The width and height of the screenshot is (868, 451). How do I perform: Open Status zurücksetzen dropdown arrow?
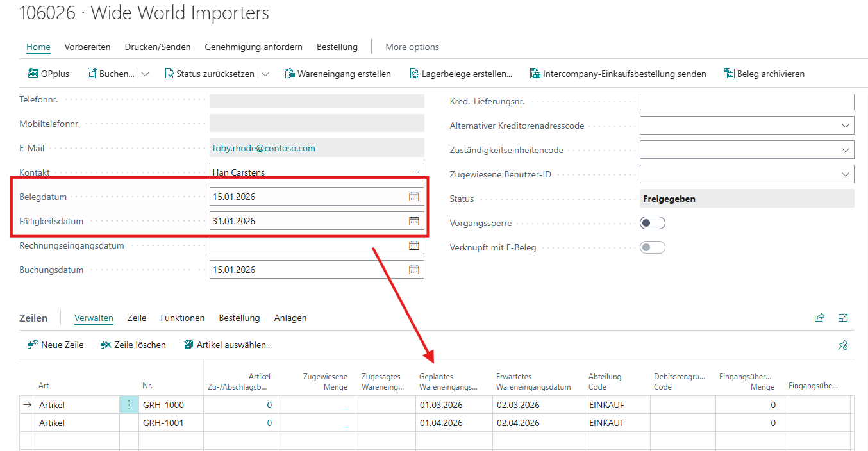coord(265,74)
